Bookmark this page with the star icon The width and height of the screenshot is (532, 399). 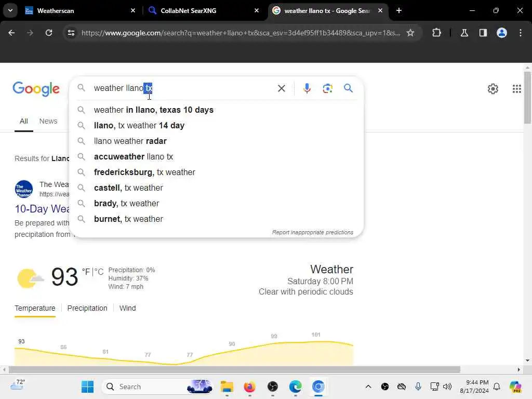pos(410,33)
